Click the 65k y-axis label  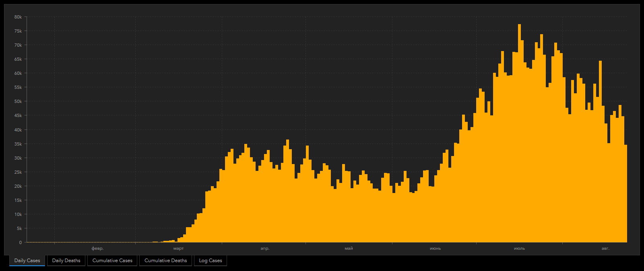[18, 59]
